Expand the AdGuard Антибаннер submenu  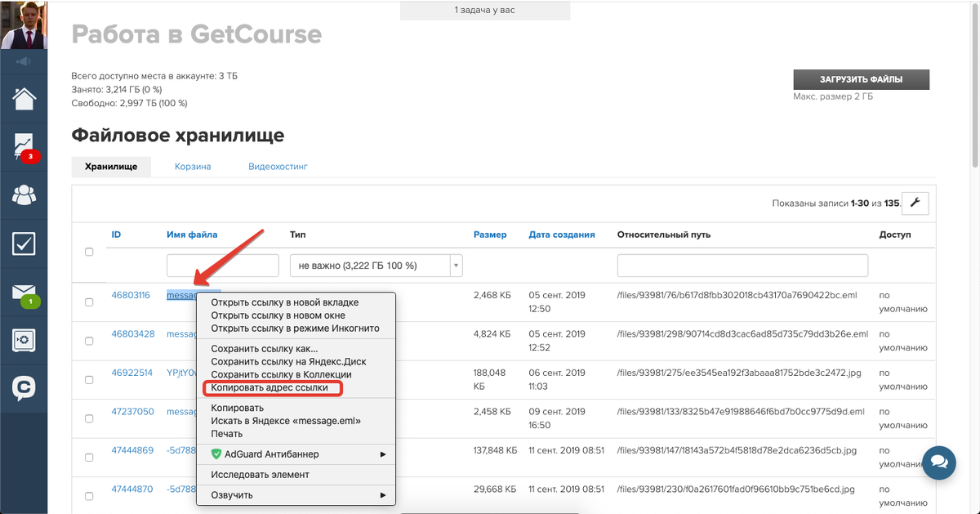click(x=296, y=454)
